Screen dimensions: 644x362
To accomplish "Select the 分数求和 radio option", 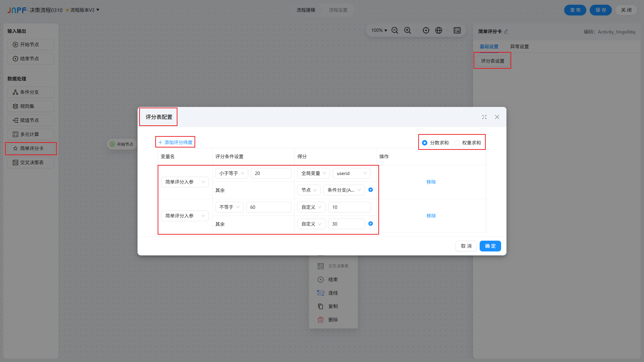I will tap(425, 143).
